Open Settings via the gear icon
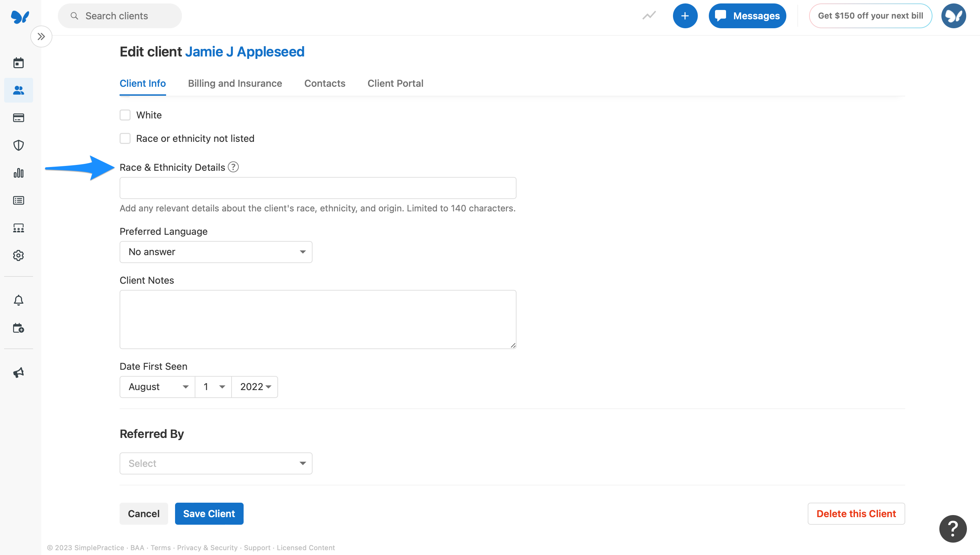 [18, 255]
